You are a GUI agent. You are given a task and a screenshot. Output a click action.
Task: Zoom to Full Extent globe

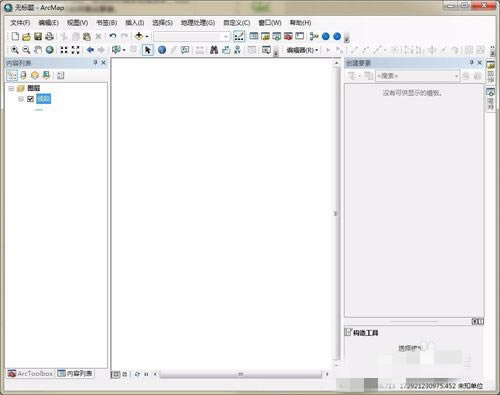(50, 50)
